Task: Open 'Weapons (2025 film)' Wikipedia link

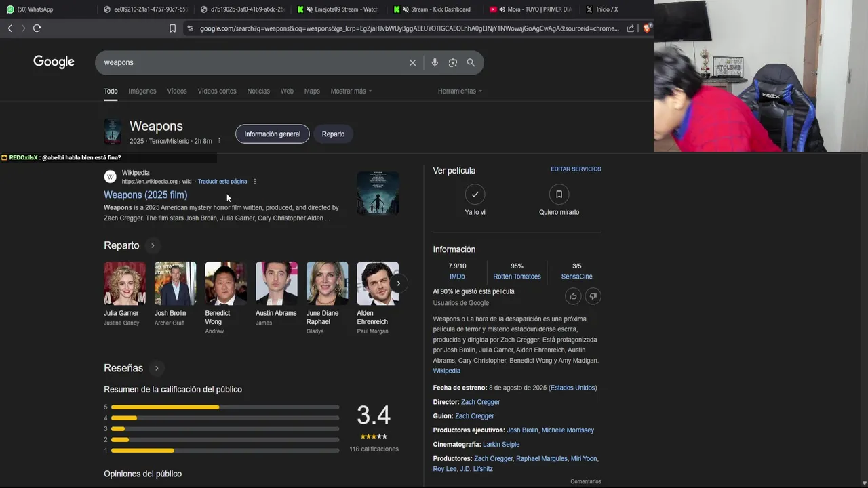Action: tap(145, 195)
